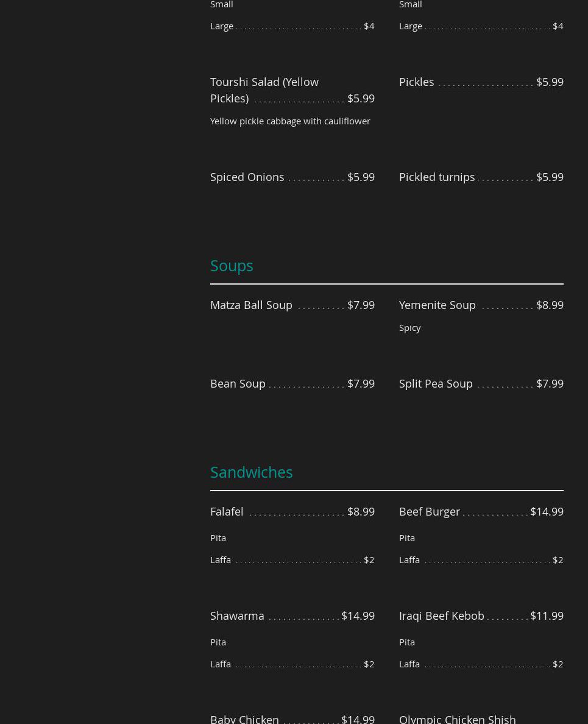Pick the Pita option under Iraqi Beef Kebob
This screenshot has width=588, height=724.
(x=407, y=642)
